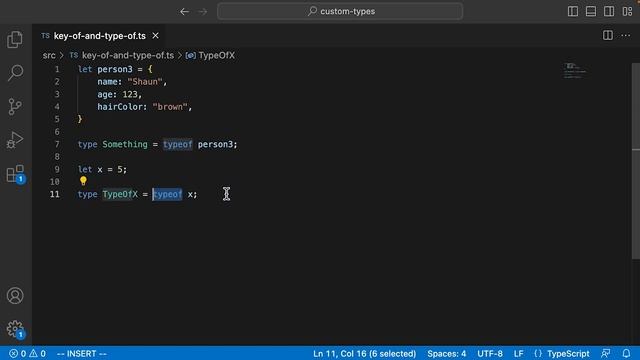Click the typeof keyword on line 7
Image resolution: width=640 pixels, height=360 pixels.
(178, 144)
